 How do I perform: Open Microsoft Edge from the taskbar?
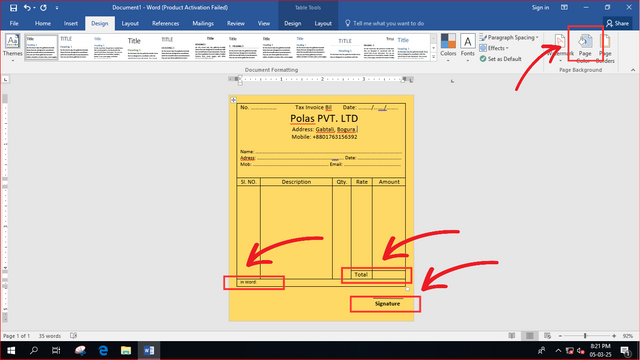[x=103, y=350]
